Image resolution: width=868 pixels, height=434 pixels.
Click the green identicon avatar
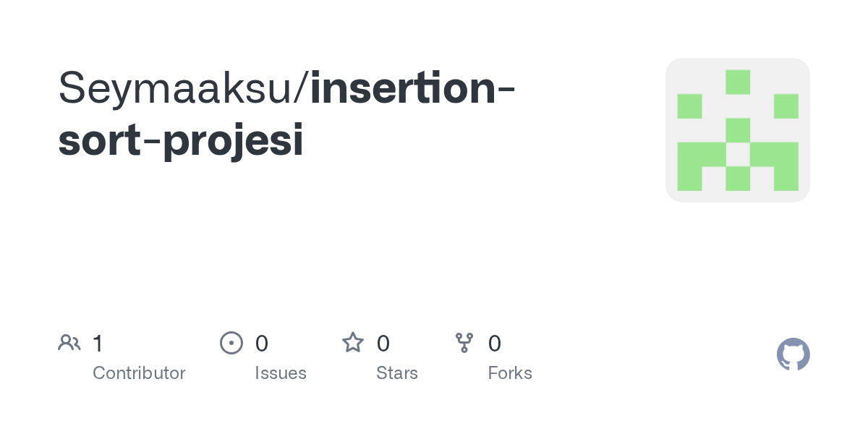[x=737, y=130]
